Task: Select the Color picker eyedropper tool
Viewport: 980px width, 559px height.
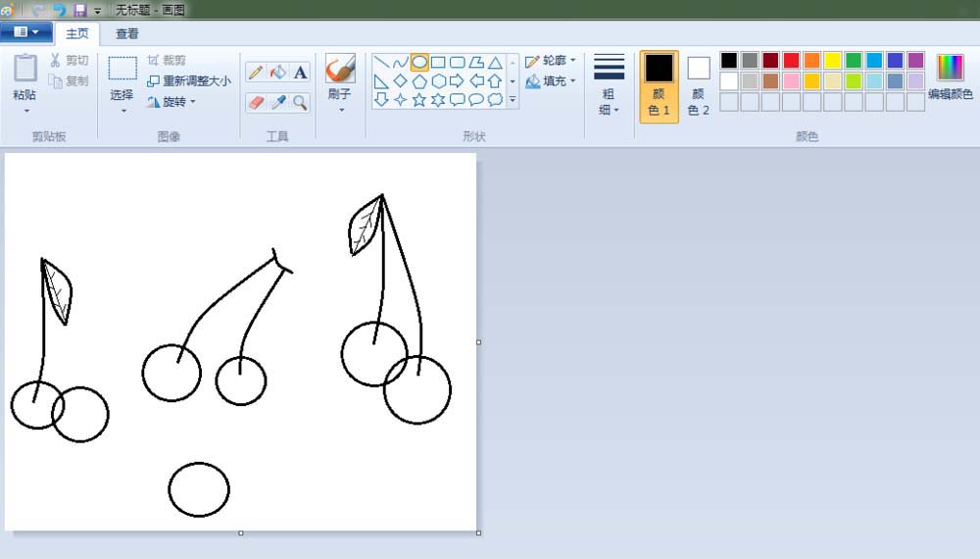Action: [x=277, y=103]
